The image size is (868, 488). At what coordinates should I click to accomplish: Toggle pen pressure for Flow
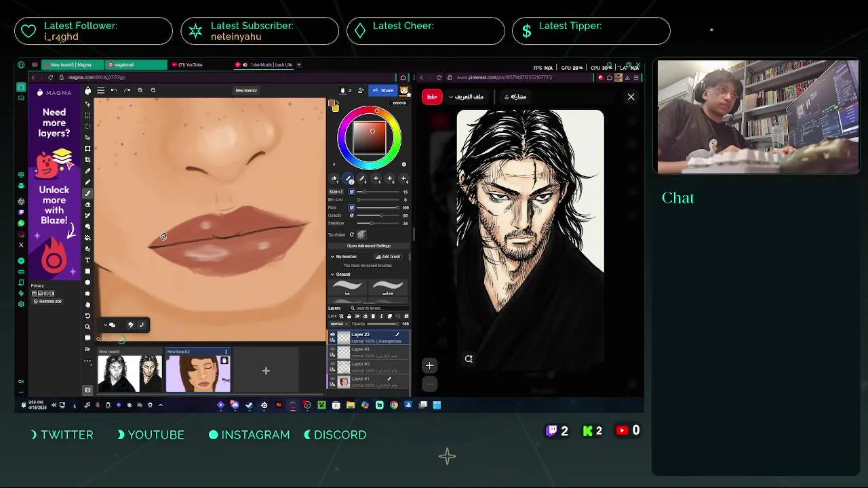point(351,207)
